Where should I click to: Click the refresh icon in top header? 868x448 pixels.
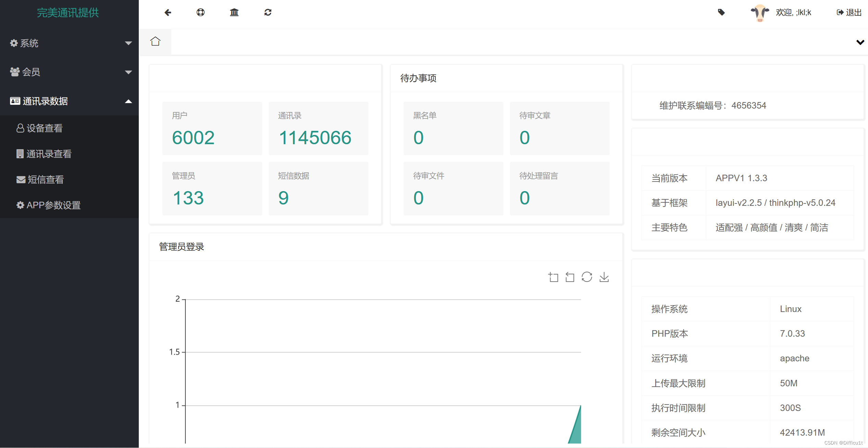tap(268, 13)
